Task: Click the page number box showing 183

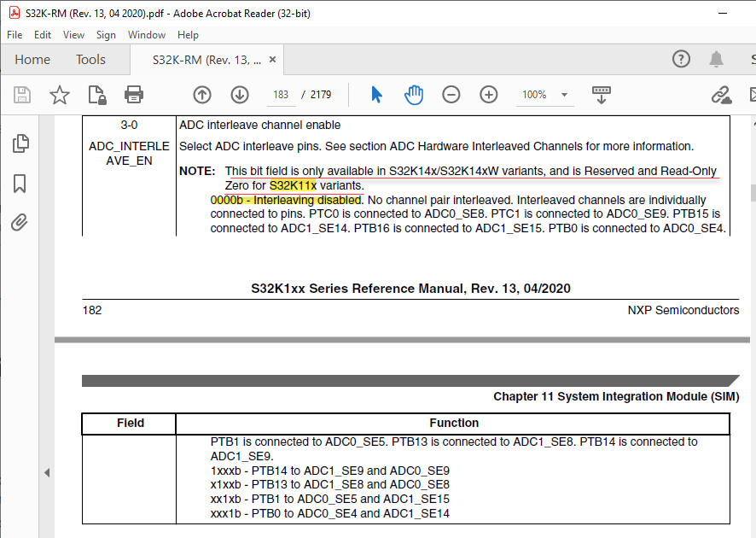Action: 281,95
